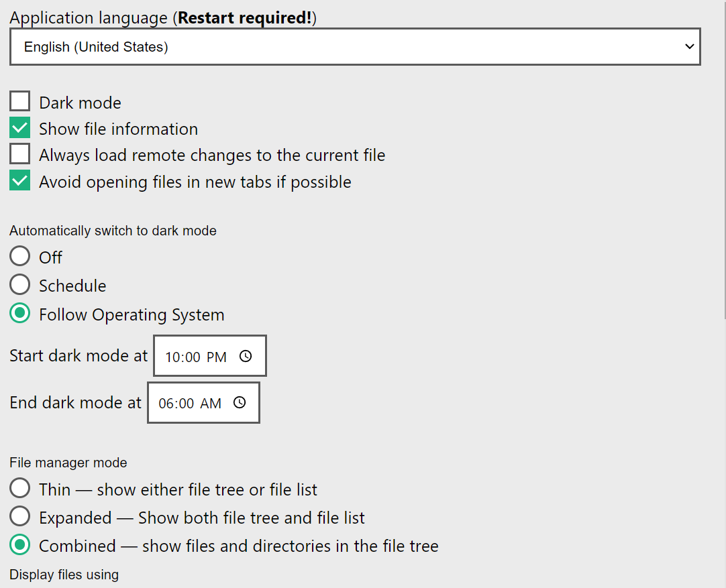Enable the Dark mode checkbox

[20, 101]
